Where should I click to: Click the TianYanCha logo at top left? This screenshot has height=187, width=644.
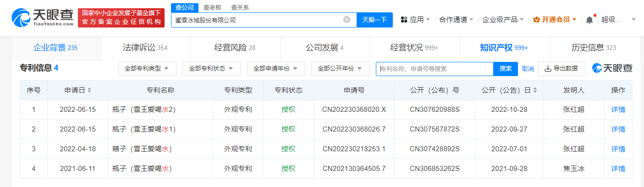[x=42, y=17]
